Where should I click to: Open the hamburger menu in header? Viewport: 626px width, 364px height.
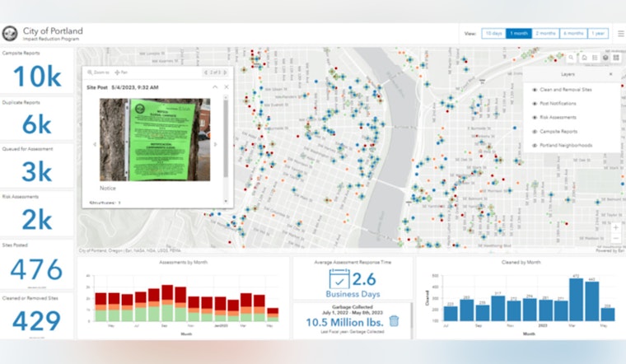[621, 34]
